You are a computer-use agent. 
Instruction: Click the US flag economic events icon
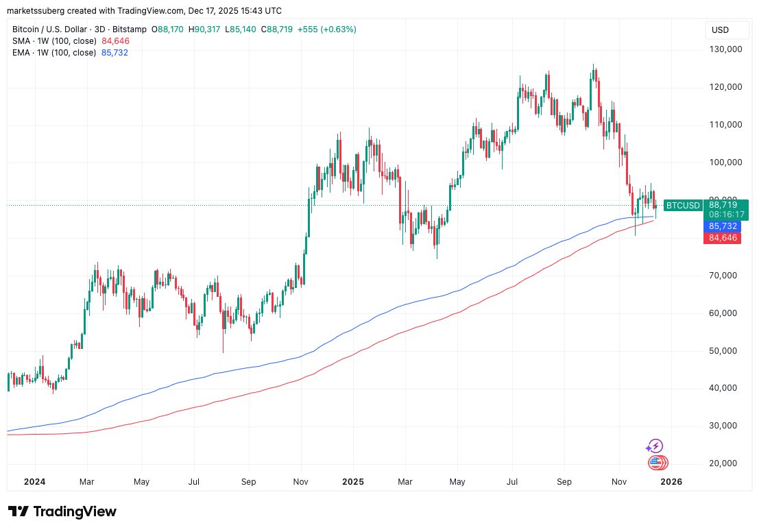pyautogui.click(x=656, y=463)
